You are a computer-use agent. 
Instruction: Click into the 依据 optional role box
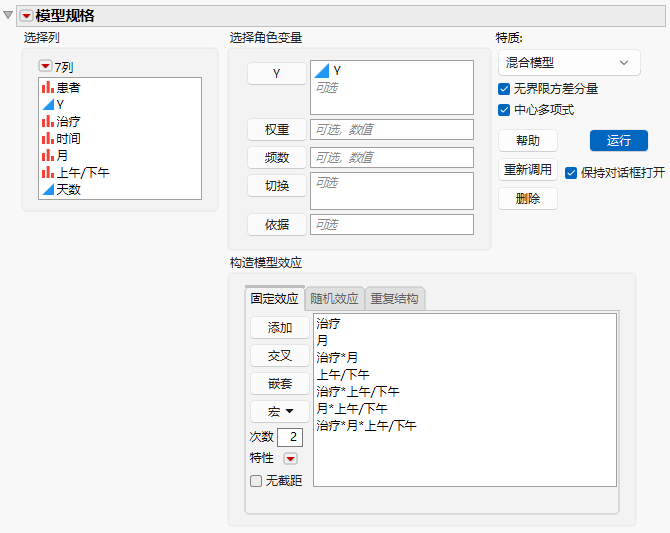[x=392, y=224]
